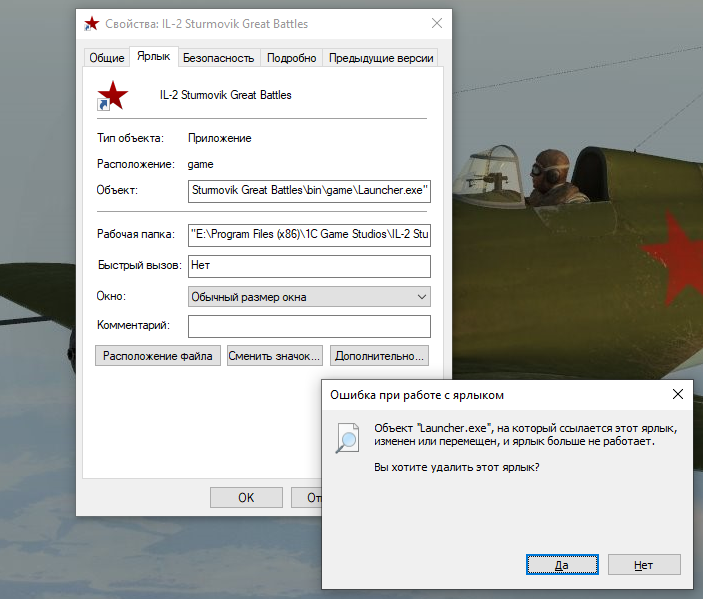Click the Приложение object type text

pos(220,138)
